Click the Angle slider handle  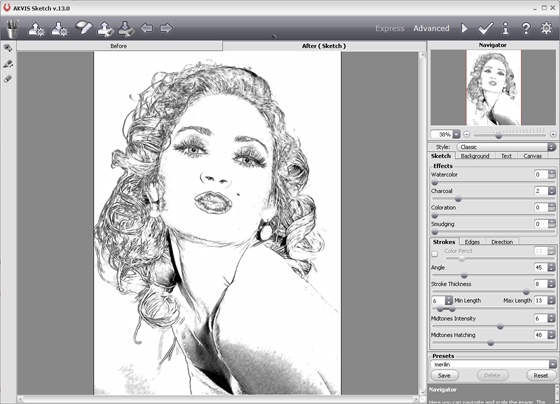pyautogui.click(x=464, y=275)
